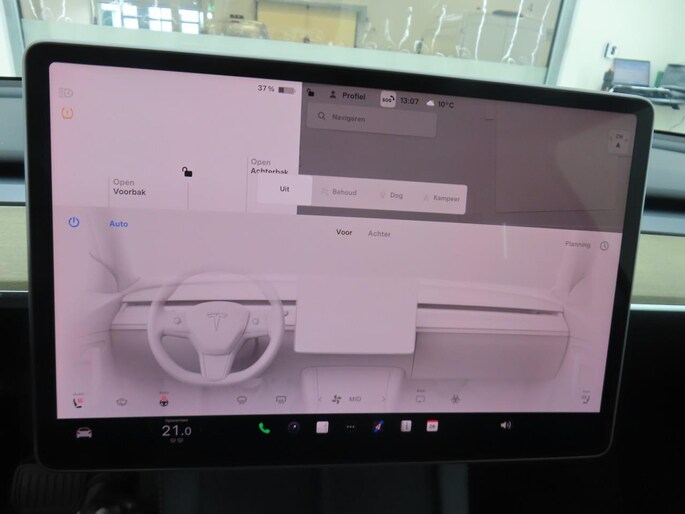The image size is (685, 514).
Task: Tap the fan speed icon
Action: click(336, 399)
